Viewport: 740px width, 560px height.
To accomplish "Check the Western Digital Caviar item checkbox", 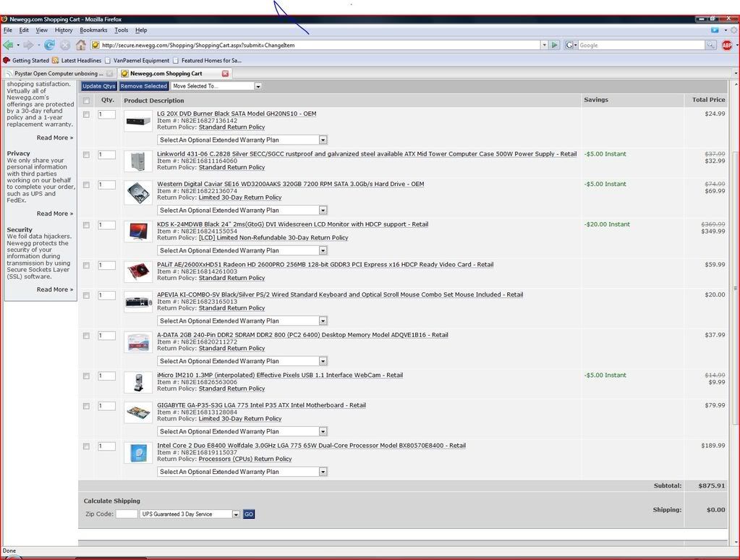I will [86, 184].
